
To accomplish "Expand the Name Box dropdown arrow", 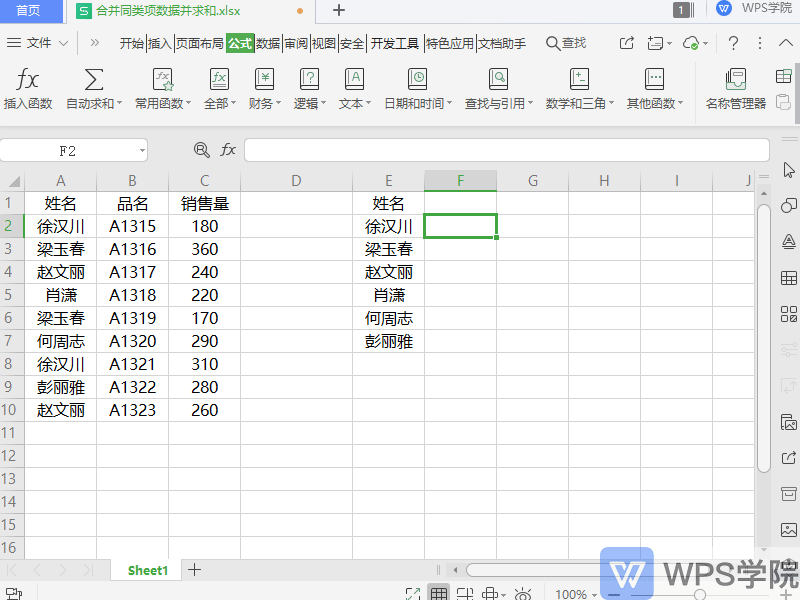I will (x=142, y=151).
